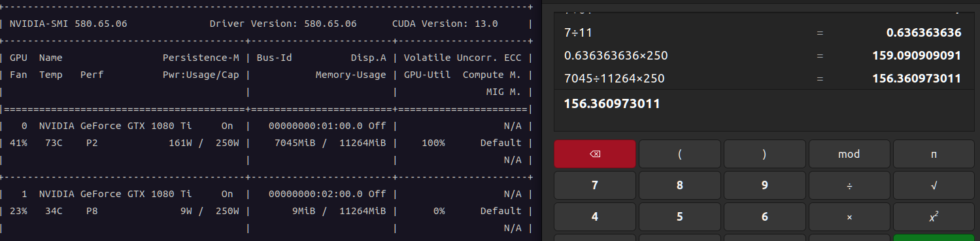
Task: Click history result 0.636363636
Action: (923, 32)
